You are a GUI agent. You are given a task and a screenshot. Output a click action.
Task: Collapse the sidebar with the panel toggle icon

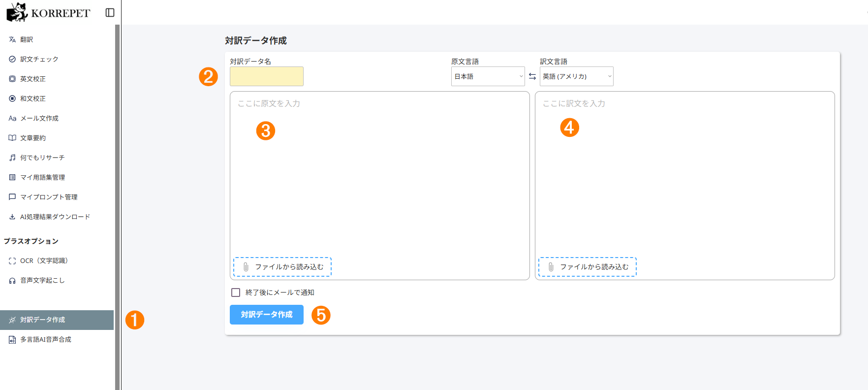(110, 12)
